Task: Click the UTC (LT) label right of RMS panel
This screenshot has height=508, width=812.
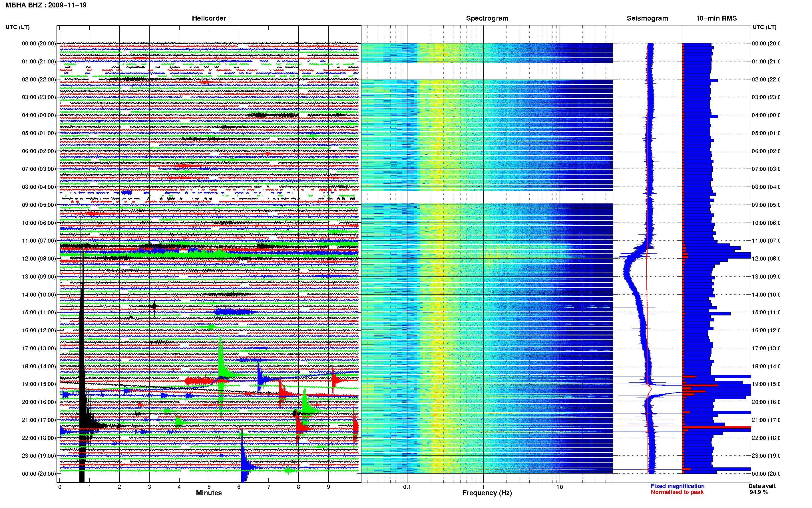Action: click(764, 27)
